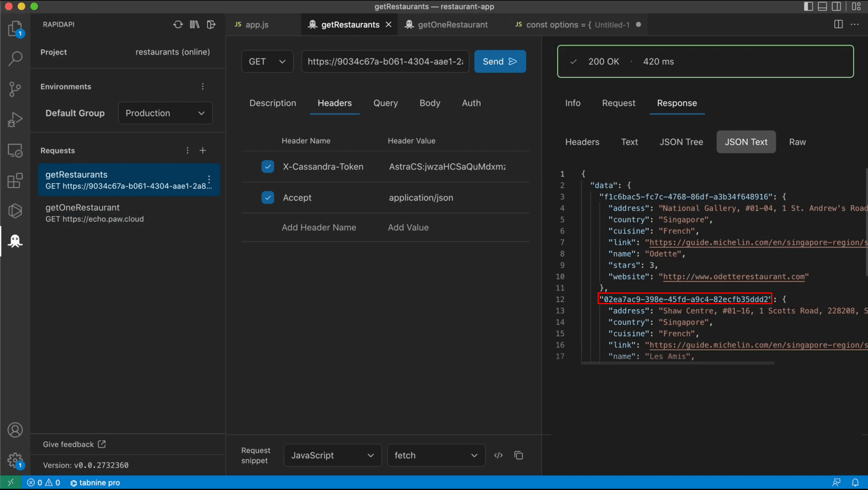Click the sync refresh icon in RapidAPI panel
This screenshot has height=490, width=868.
(x=178, y=24)
